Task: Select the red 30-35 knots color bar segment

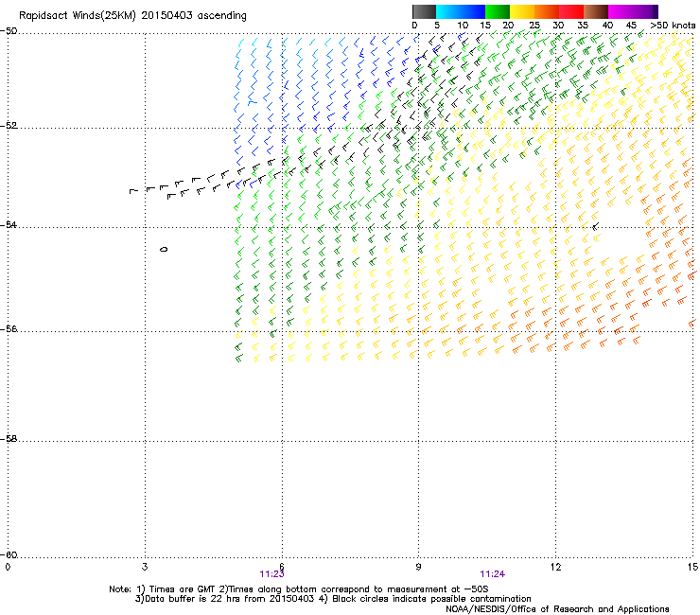Action: pos(571,11)
